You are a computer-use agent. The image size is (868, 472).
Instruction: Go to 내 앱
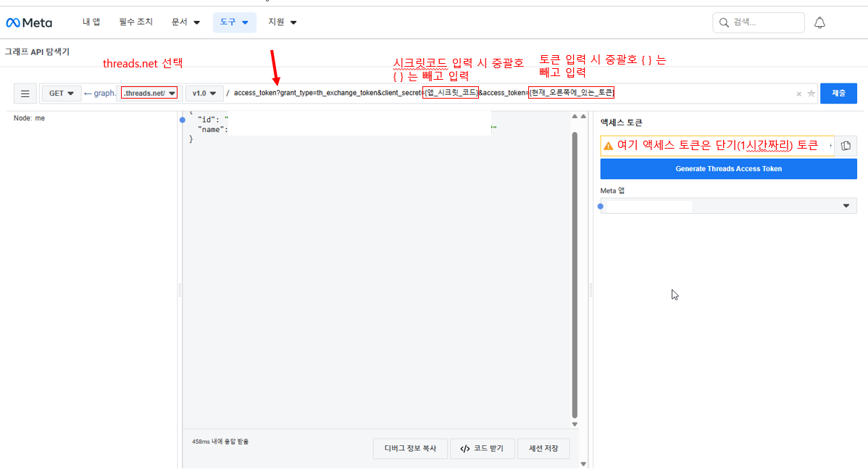click(x=91, y=22)
